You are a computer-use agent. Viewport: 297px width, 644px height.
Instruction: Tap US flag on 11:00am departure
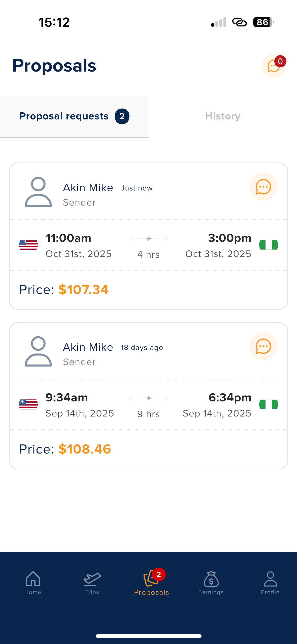(x=28, y=245)
